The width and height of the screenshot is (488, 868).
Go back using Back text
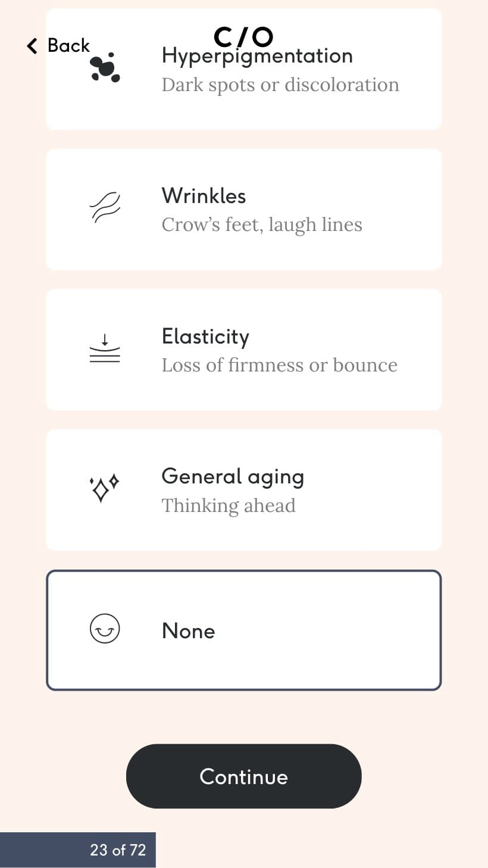[x=68, y=45]
